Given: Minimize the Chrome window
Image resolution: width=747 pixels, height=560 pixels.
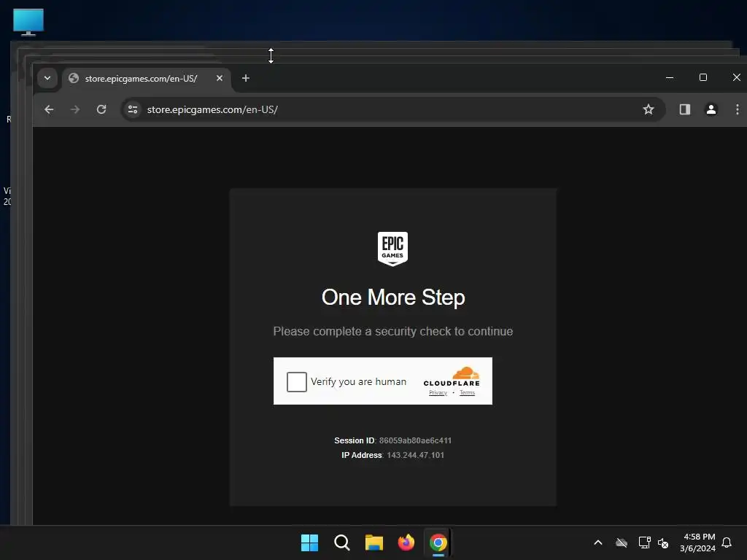Looking at the screenshot, I should pos(670,77).
